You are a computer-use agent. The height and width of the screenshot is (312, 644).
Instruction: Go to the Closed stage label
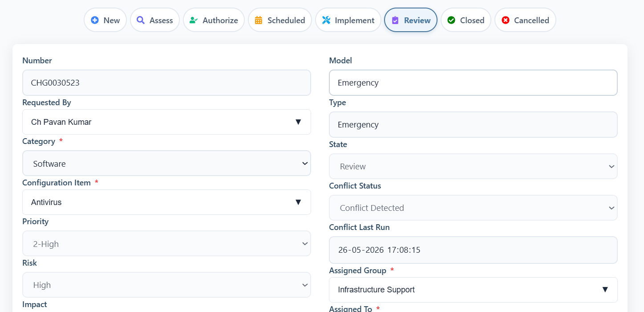point(472,20)
